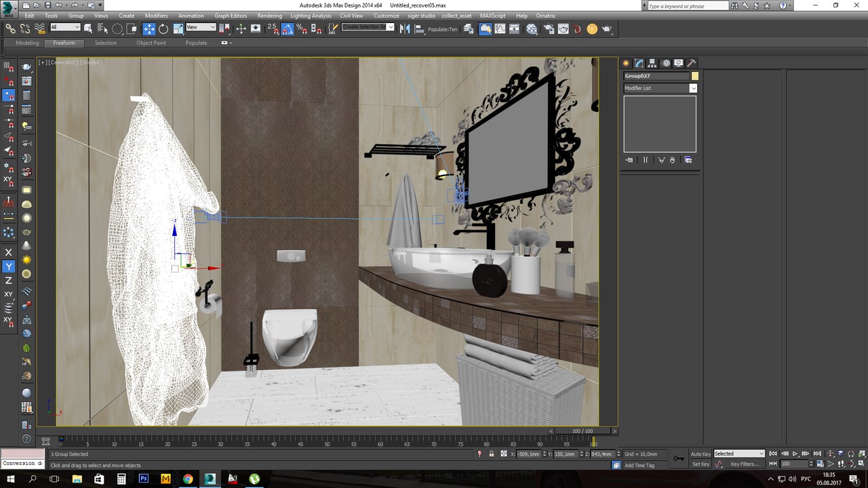Click the Mirror tool icon

[x=404, y=29]
